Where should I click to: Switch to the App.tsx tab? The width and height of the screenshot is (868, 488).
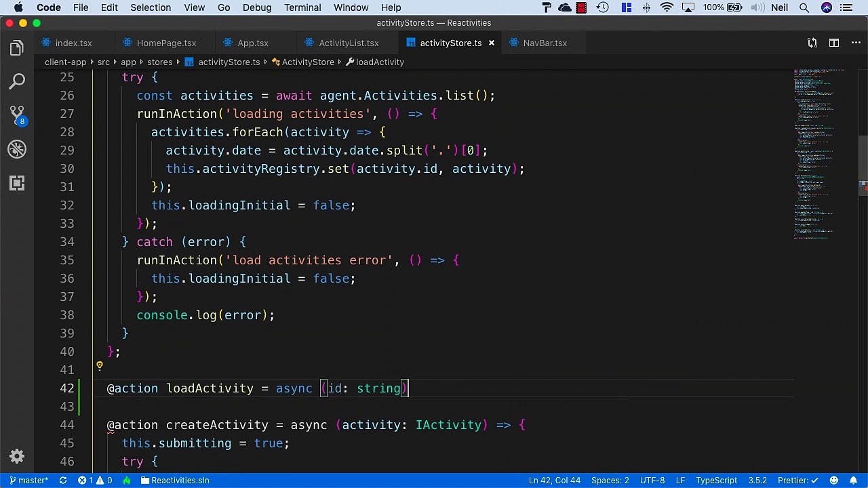pyautogui.click(x=253, y=43)
